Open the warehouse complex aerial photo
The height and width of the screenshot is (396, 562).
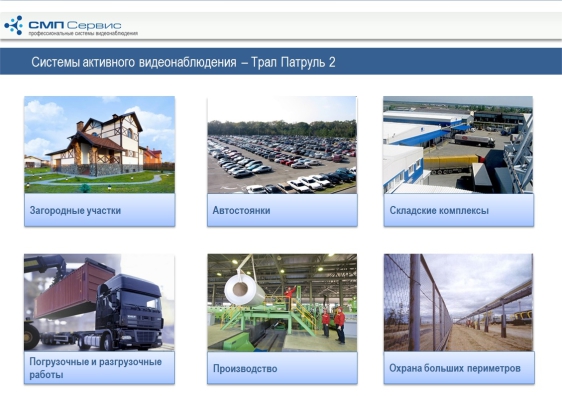pyautogui.click(x=458, y=145)
